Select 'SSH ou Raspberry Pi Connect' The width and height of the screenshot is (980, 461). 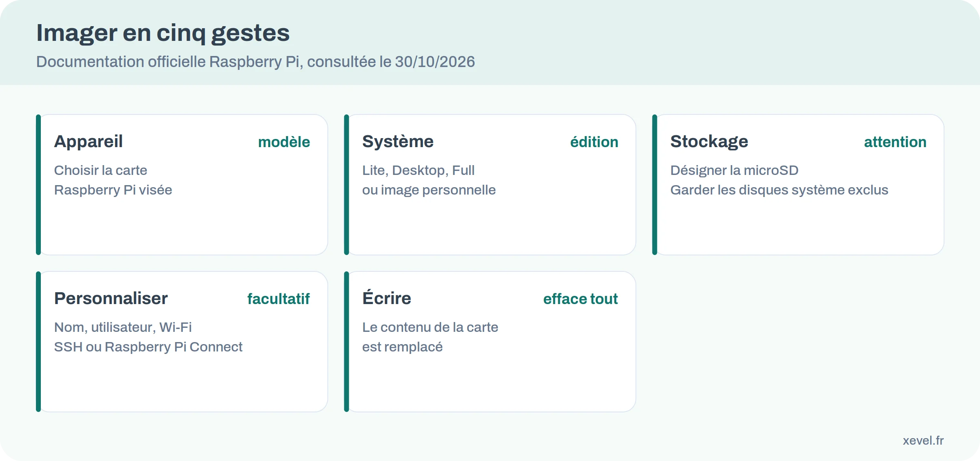(x=148, y=347)
